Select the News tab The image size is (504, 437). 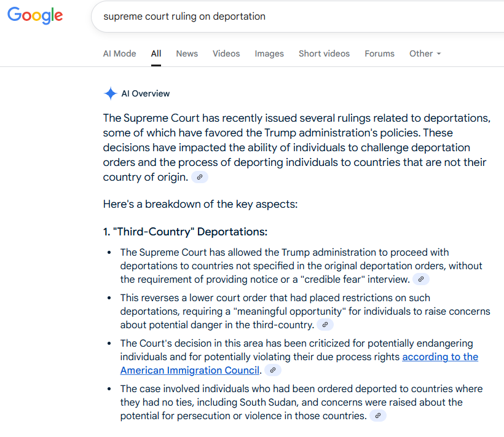pyautogui.click(x=187, y=53)
